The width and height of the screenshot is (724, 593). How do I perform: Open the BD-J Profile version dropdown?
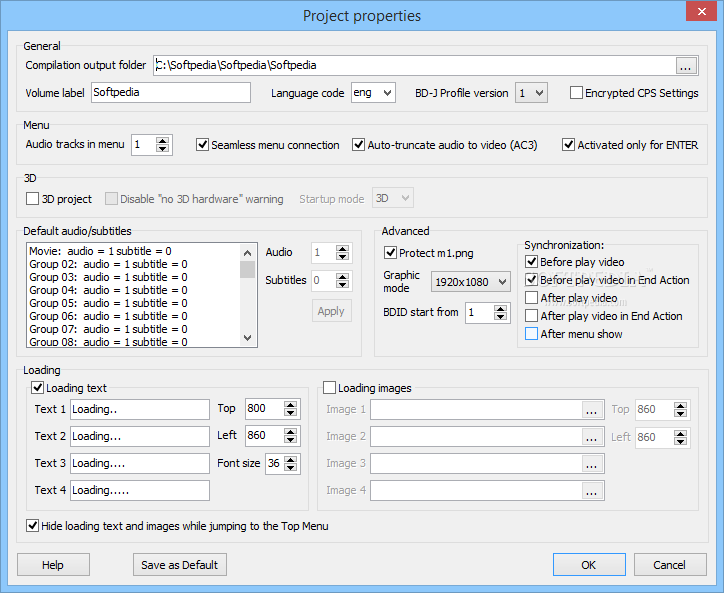531,93
